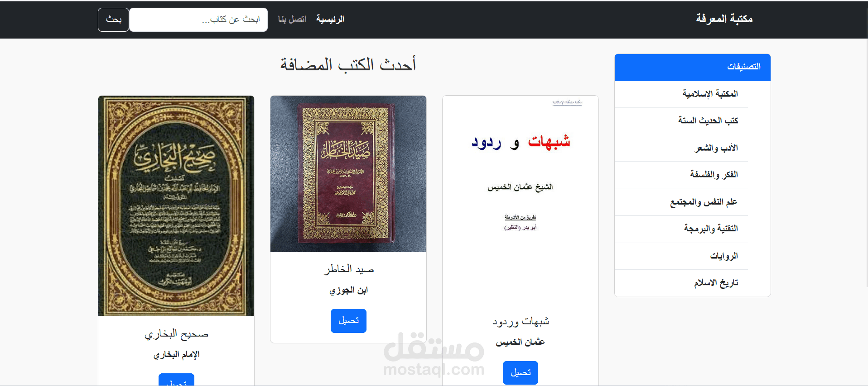Click the بحث search button
Viewport: 868px width, 386px height.
coord(113,20)
